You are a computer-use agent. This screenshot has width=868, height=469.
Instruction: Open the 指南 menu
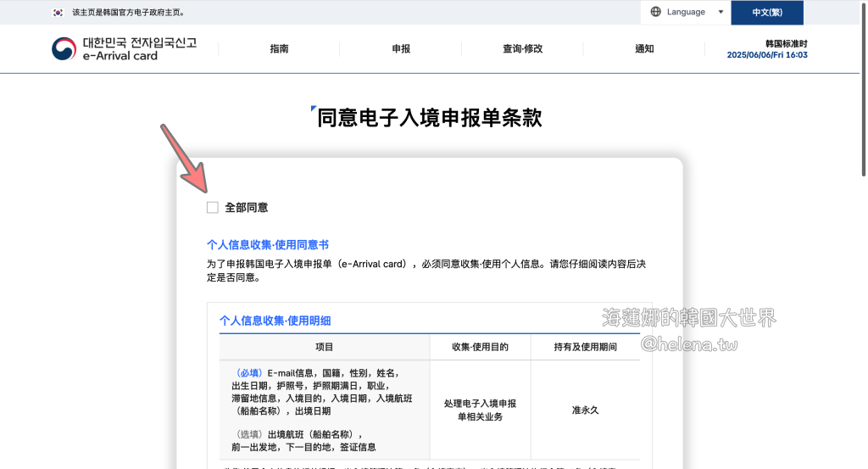click(279, 48)
